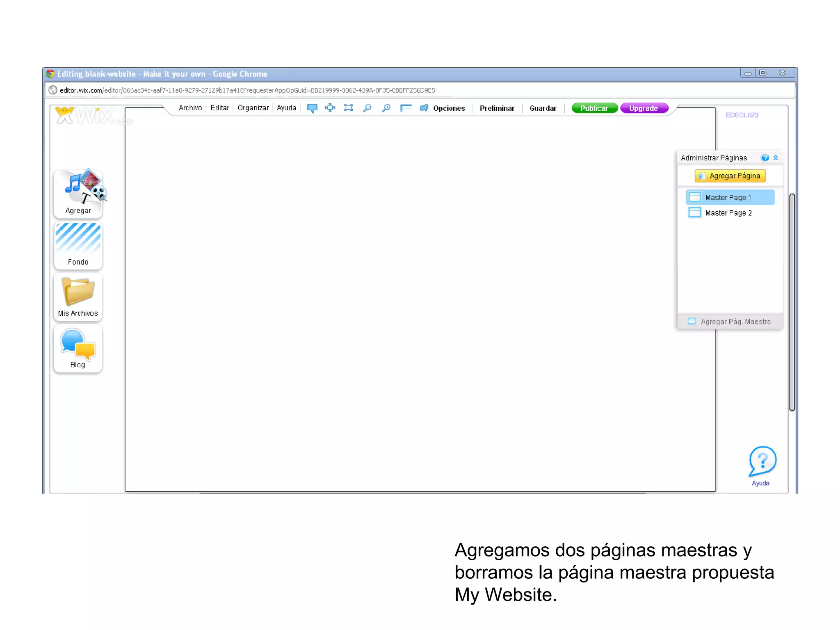
Task: Open the Agregar media panel
Action: [x=78, y=193]
